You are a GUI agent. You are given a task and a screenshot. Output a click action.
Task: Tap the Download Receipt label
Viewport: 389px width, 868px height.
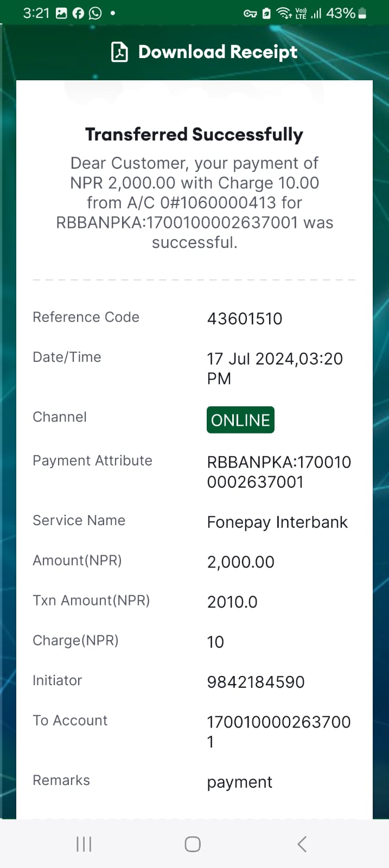pos(218,52)
